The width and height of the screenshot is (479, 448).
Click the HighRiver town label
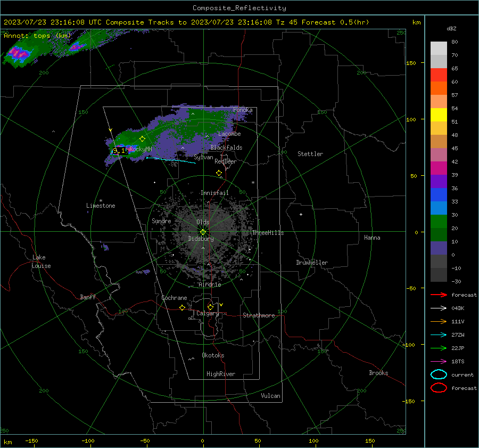[221, 374]
